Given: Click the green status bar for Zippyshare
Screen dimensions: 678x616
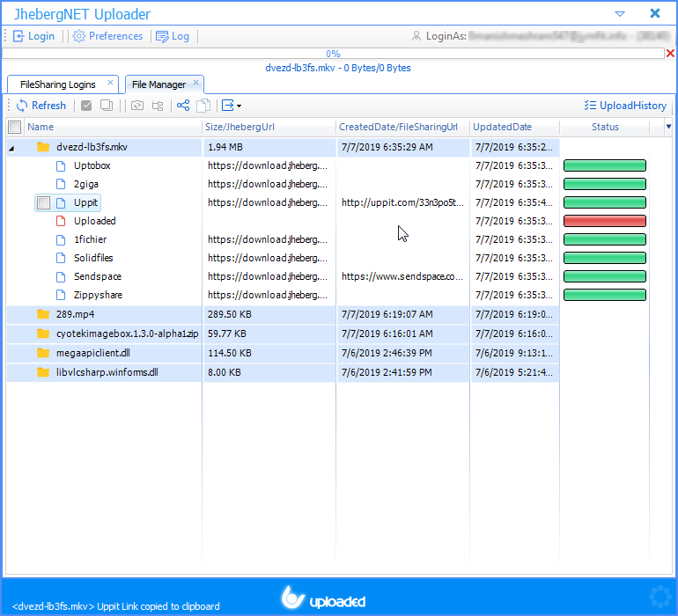Looking at the screenshot, I should tap(605, 295).
